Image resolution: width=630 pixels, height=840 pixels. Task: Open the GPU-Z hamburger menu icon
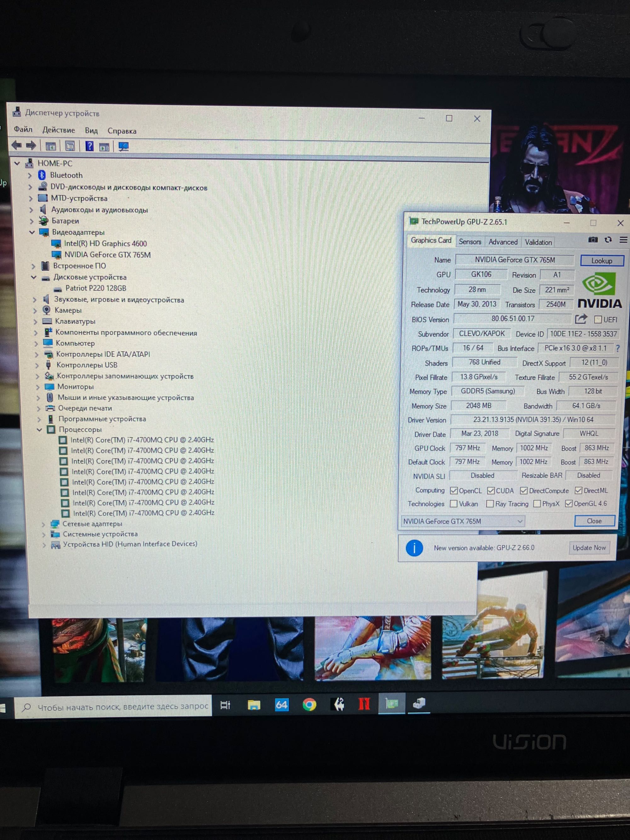pyautogui.click(x=623, y=240)
